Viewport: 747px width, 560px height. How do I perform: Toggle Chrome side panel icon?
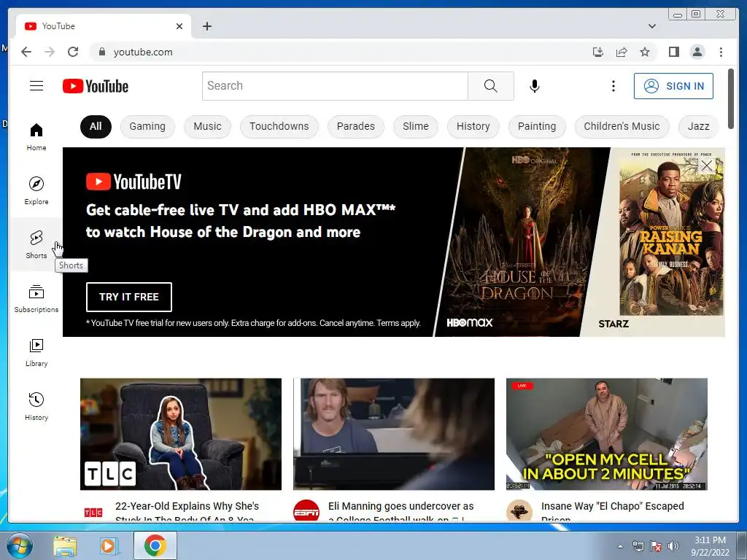pos(673,52)
